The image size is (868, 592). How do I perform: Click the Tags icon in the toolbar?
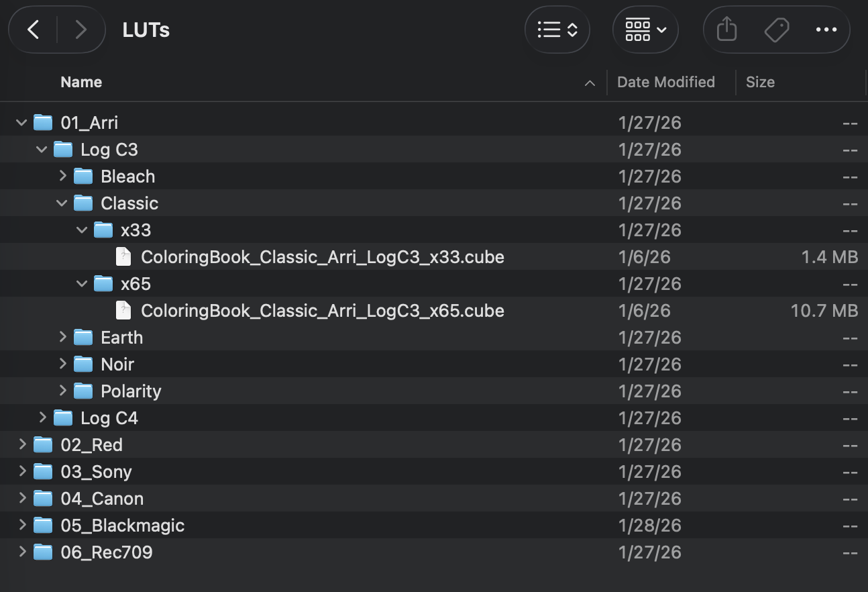point(776,30)
